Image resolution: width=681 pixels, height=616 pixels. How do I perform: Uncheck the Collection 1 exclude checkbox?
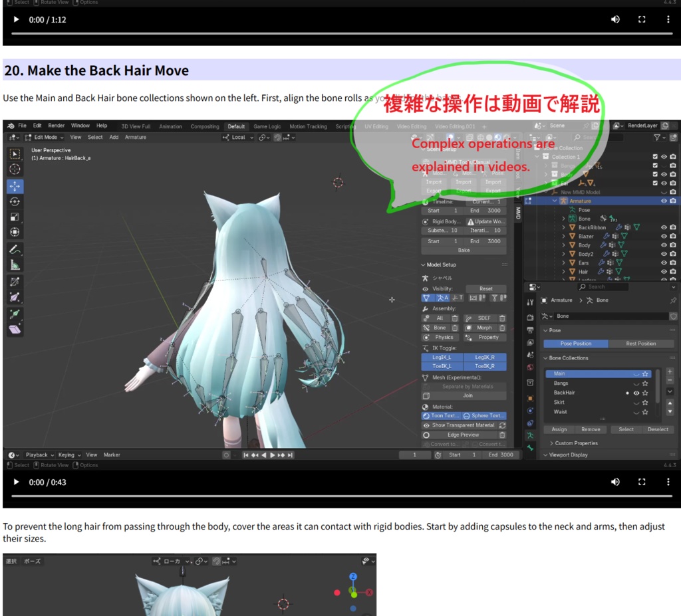(655, 157)
